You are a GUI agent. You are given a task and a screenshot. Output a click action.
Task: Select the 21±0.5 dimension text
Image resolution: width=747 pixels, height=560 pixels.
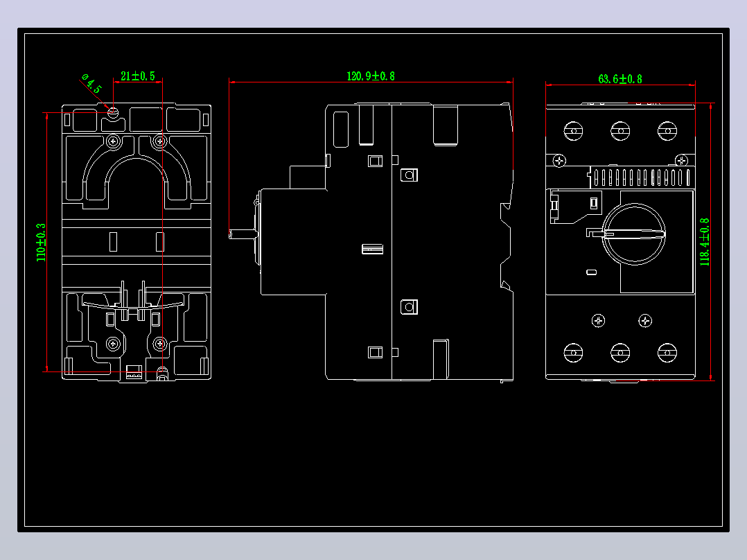coord(138,76)
